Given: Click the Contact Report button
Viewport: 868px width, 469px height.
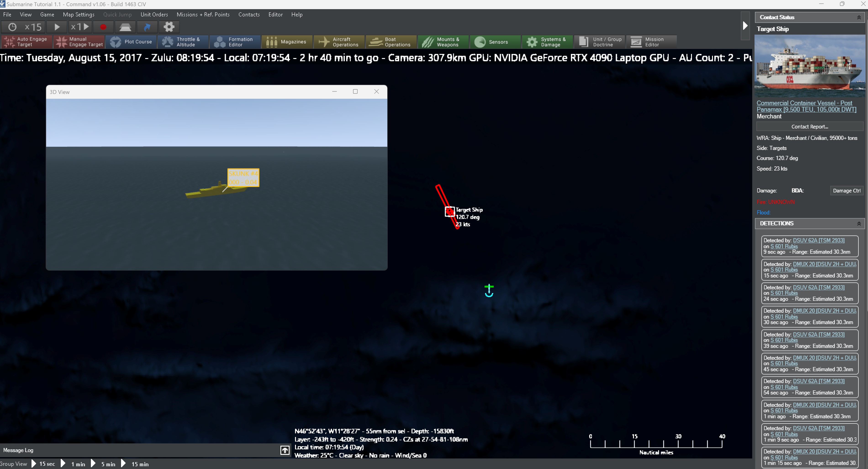Looking at the screenshot, I should coord(809,127).
